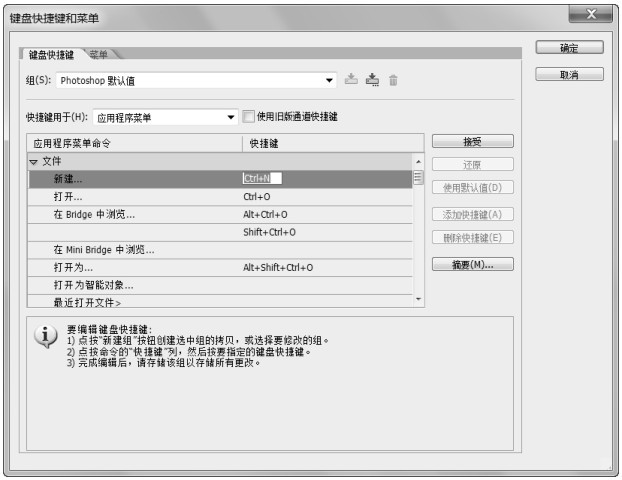622x480 pixels.
Task: Enable the legacy channel shortcuts checkbox
Action: pyautogui.click(x=249, y=117)
